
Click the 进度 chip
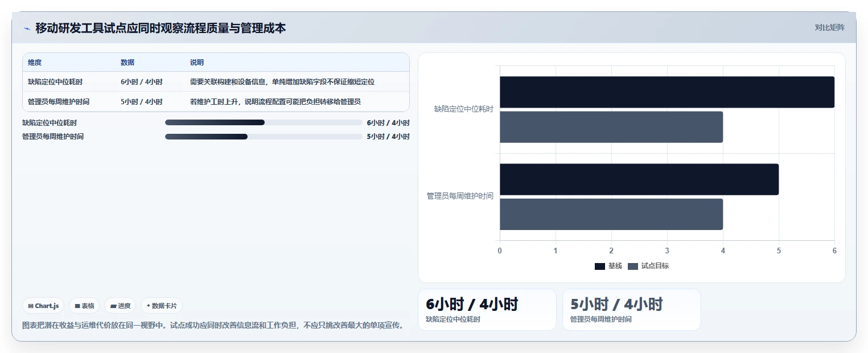point(120,306)
